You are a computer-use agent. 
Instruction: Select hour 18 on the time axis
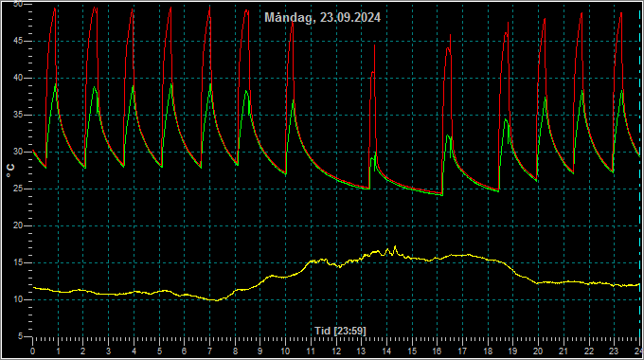(488, 351)
